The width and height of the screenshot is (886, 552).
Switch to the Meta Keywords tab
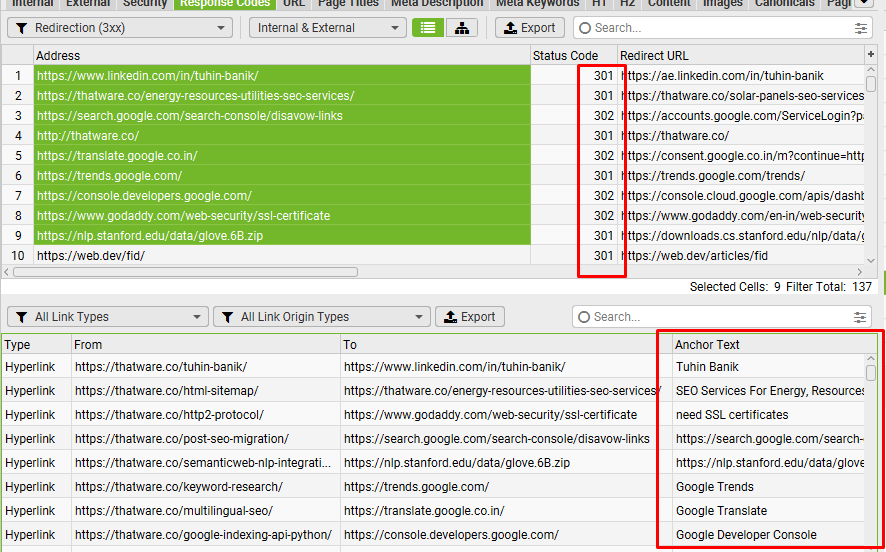(x=537, y=3)
